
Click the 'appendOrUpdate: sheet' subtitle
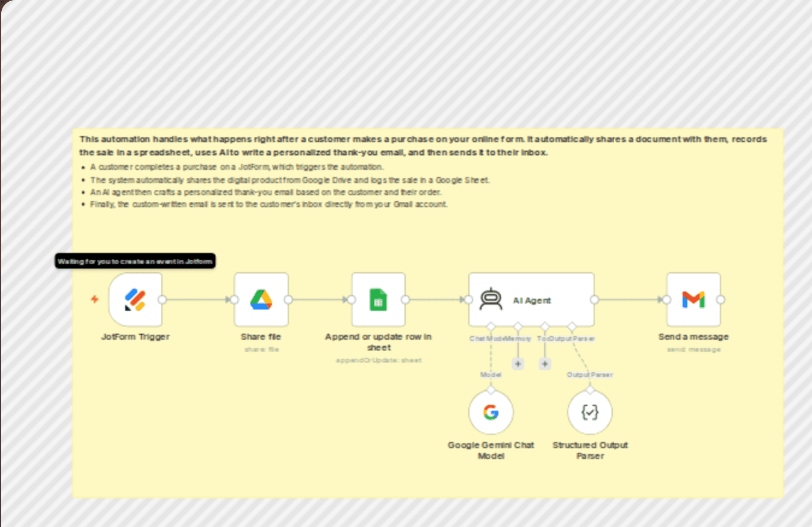[x=379, y=360]
